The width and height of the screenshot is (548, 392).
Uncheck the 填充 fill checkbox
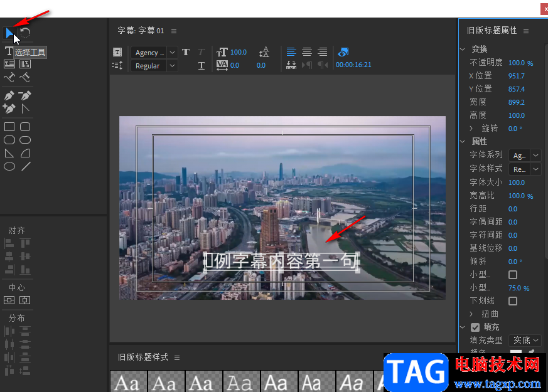[475, 327]
